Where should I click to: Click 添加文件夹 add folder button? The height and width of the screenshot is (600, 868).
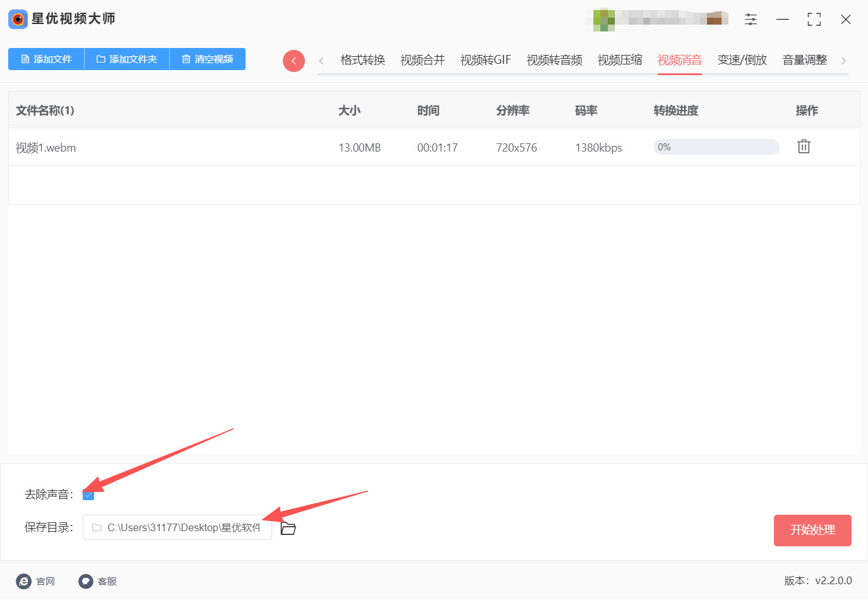click(x=127, y=59)
